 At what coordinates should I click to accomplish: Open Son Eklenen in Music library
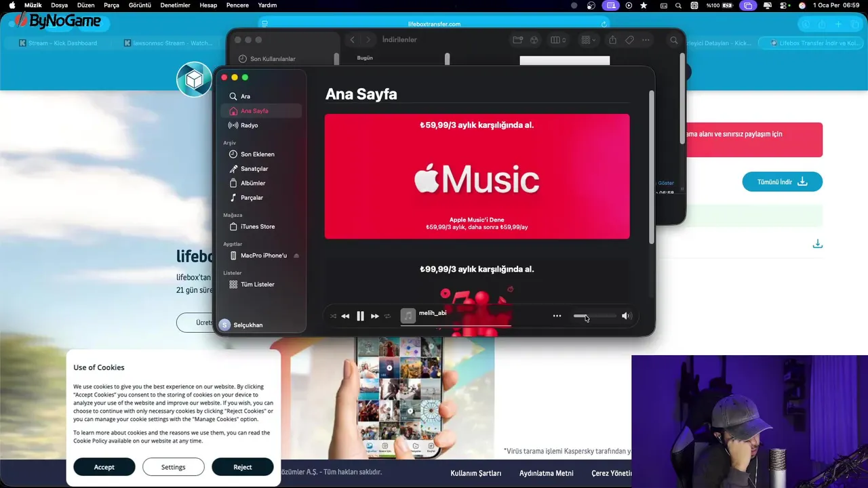(261, 155)
